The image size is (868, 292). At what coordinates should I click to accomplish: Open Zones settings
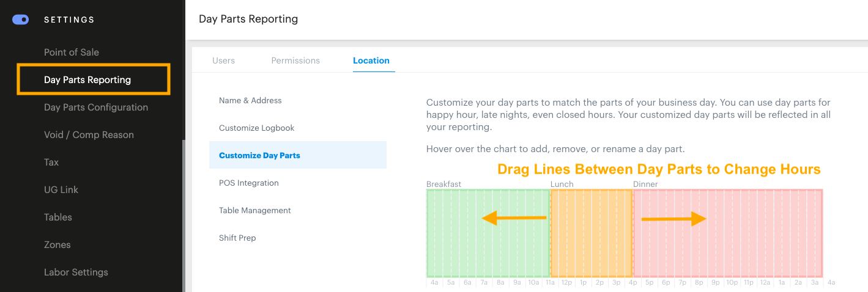pyautogui.click(x=57, y=245)
